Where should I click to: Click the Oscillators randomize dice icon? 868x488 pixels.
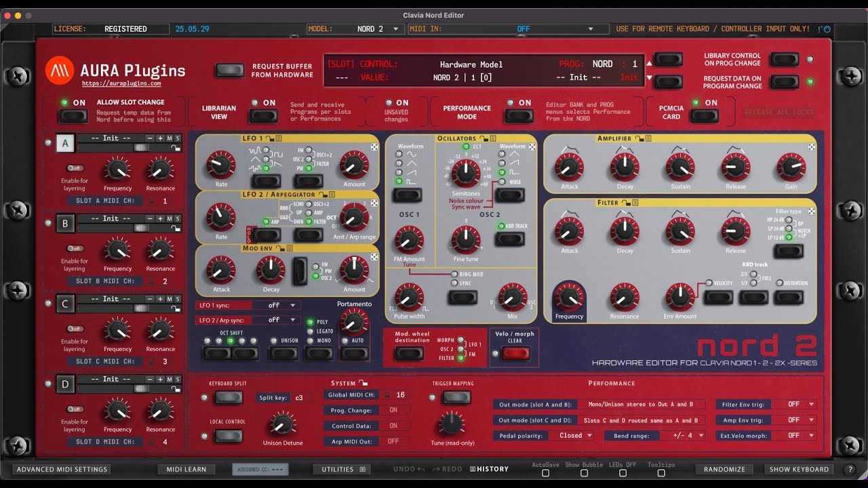532,146
